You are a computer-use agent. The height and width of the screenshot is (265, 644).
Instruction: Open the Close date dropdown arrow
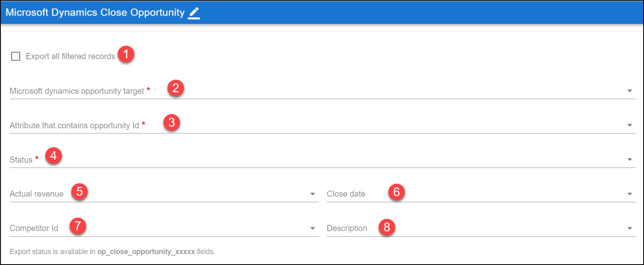[629, 194]
